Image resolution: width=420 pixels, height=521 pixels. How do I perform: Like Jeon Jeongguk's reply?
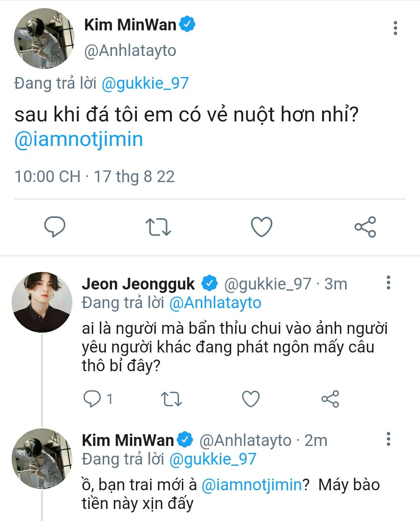click(x=251, y=399)
